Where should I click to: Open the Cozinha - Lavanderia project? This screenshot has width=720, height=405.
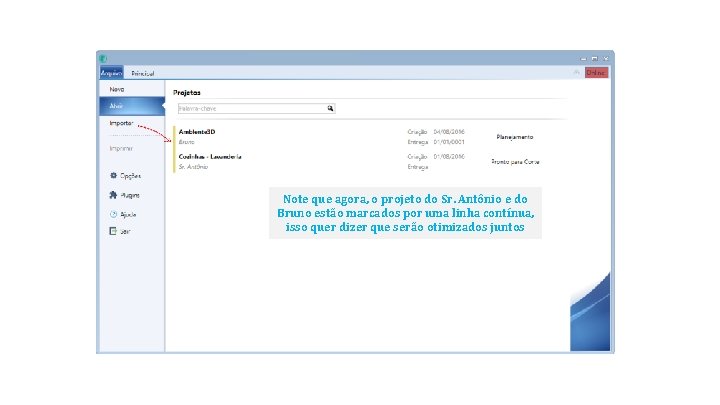point(210,157)
